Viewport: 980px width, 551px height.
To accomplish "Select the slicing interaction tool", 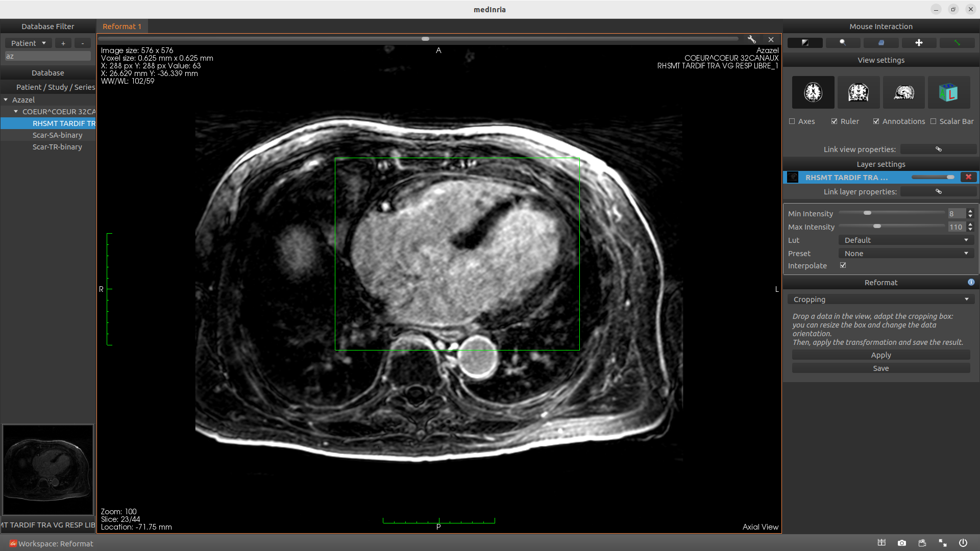I will pos(881,43).
